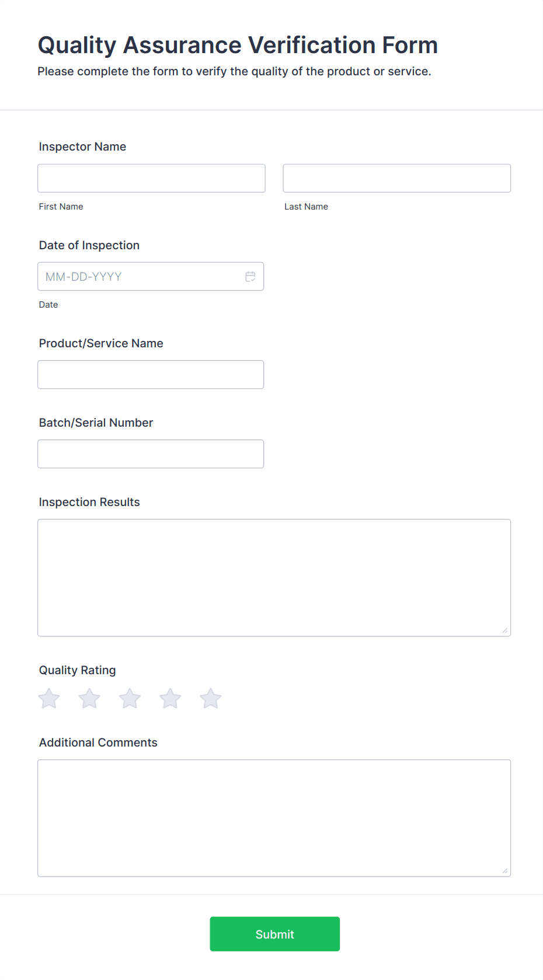Click the Additional Comments resize handle
The width and height of the screenshot is (543, 980).
(x=505, y=871)
